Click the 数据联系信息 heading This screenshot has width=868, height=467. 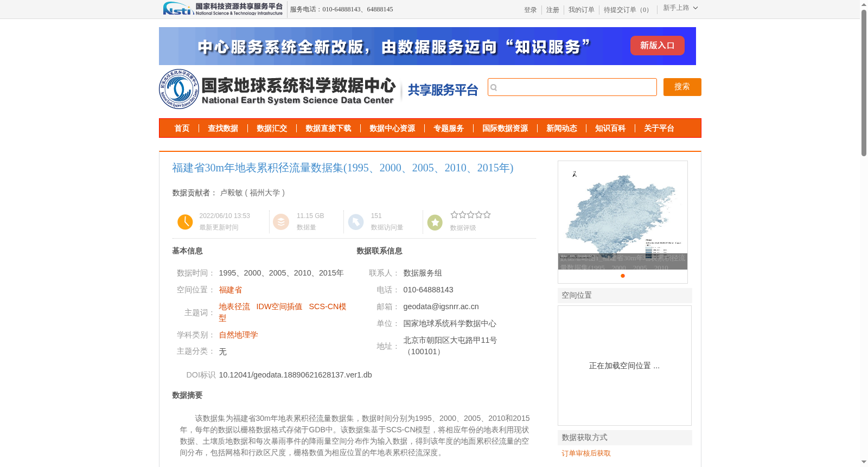(379, 251)
